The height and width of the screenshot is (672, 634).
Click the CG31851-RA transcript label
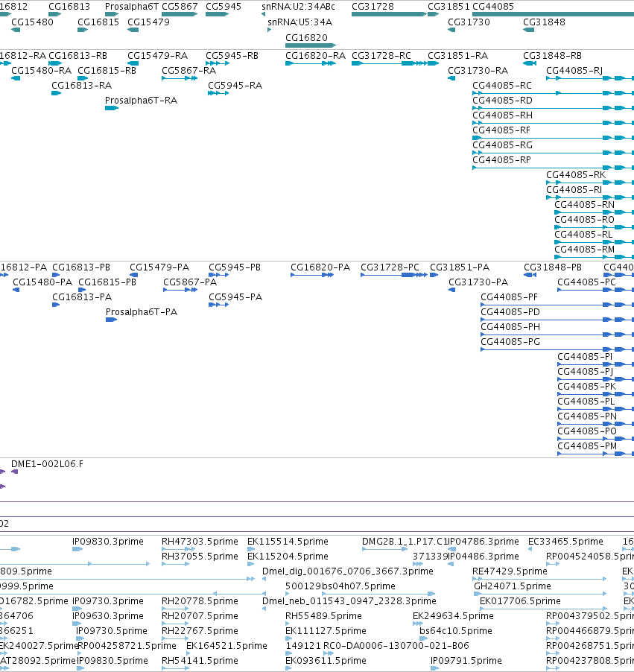(458, 56)
